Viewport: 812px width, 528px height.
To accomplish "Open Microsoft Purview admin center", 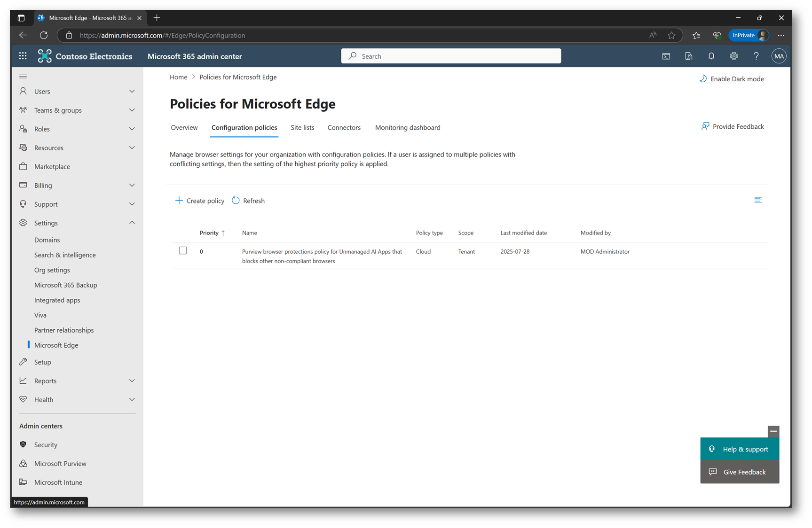I will pos(60,463).
